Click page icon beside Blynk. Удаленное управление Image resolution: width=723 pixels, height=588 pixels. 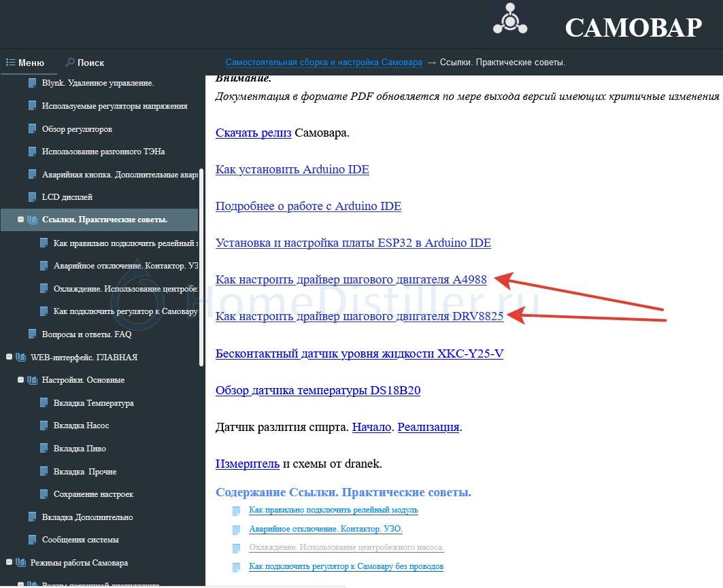click(32, 83)
